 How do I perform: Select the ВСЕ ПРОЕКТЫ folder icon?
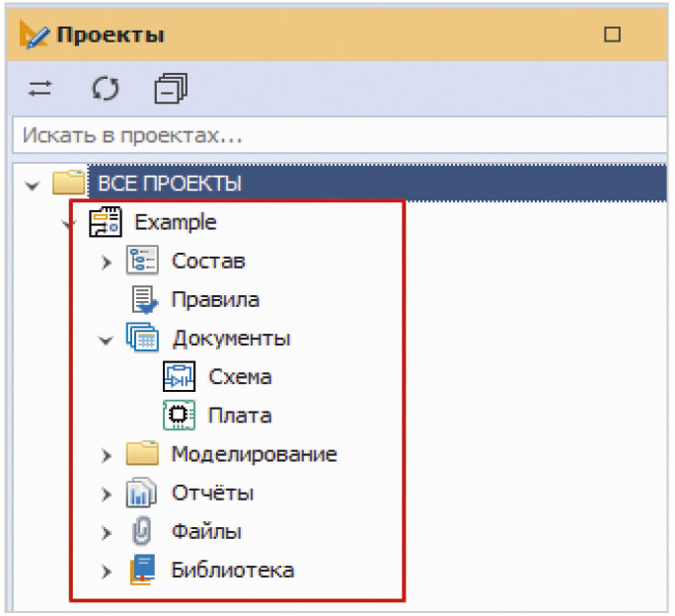[69, 183]
